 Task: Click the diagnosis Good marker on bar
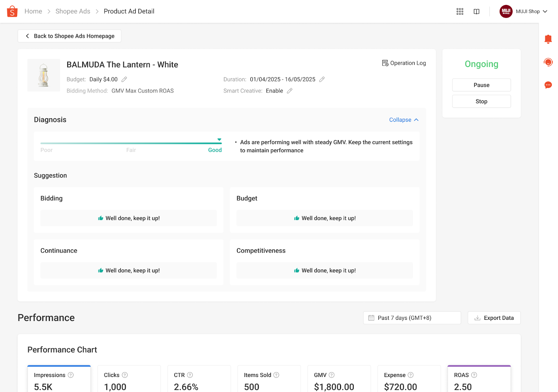pos(219,140)
